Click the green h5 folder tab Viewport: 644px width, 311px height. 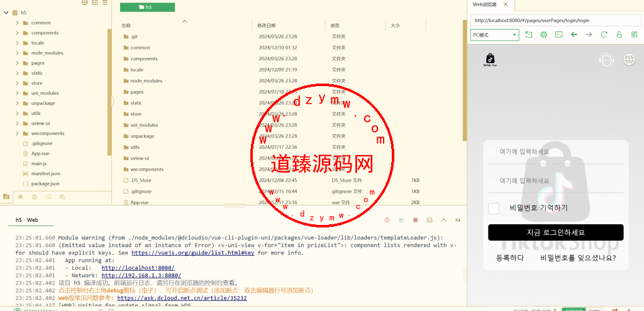pyautogui.click(x=147, y=7)
